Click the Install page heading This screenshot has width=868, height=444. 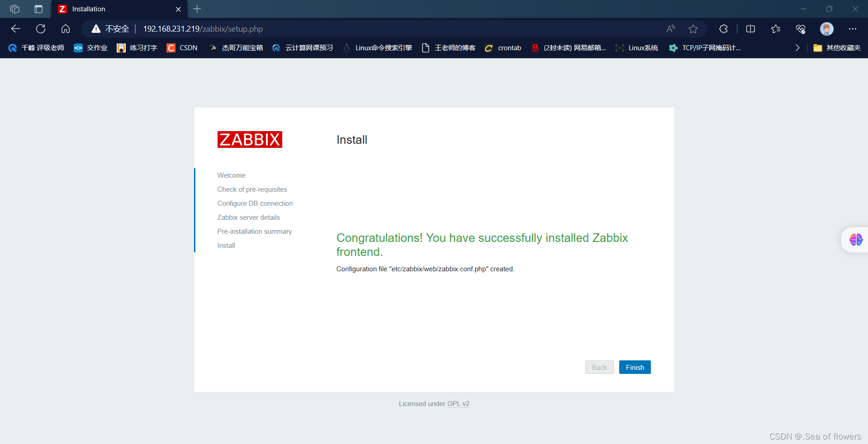(x=351, y=140)
